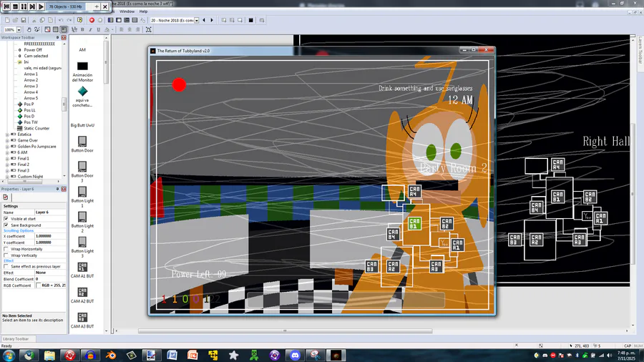Select the hand pan tool
Image resolution: width=644 pixels, height=362 pixels.
pyautogui.click(x=29, y=29)
